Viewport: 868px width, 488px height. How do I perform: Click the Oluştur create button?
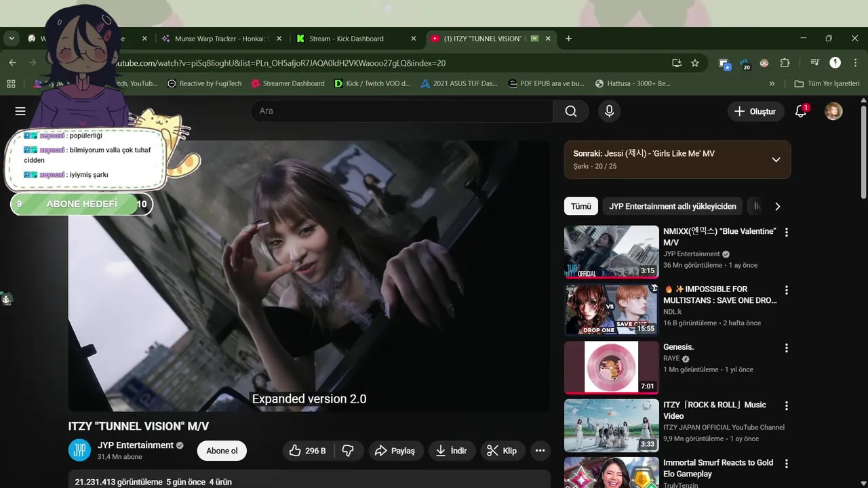coord(755,111)
